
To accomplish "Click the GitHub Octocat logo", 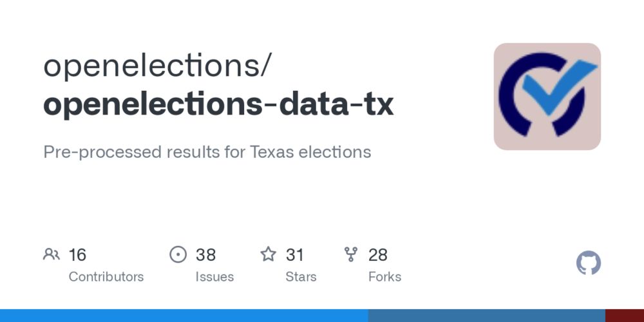I will tap(588, 263).
